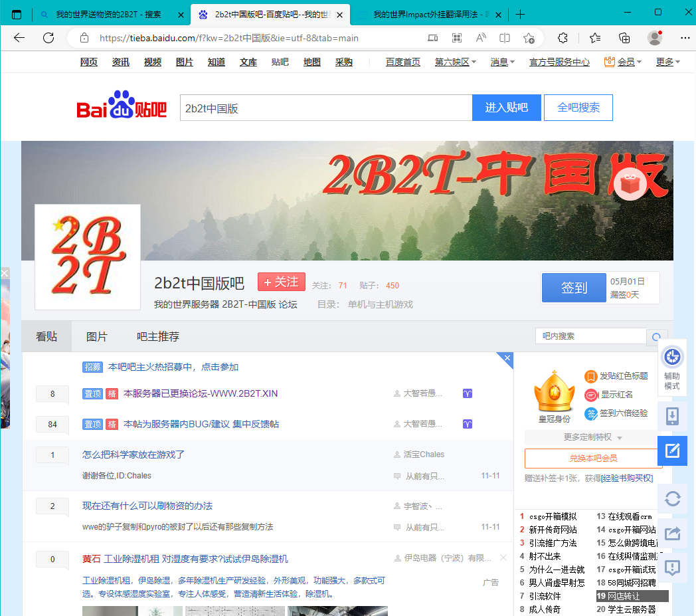The height and width of the screenshot is (616, 696).
Task: Open 单机与主机游戏 category link
Action: point(381,304)
